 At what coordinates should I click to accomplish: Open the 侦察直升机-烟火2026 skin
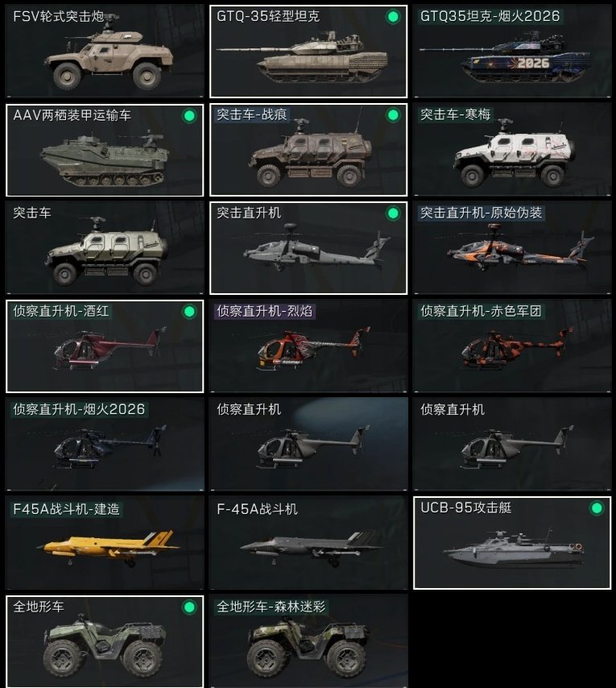pyautogui.click(x=105, y=445)
